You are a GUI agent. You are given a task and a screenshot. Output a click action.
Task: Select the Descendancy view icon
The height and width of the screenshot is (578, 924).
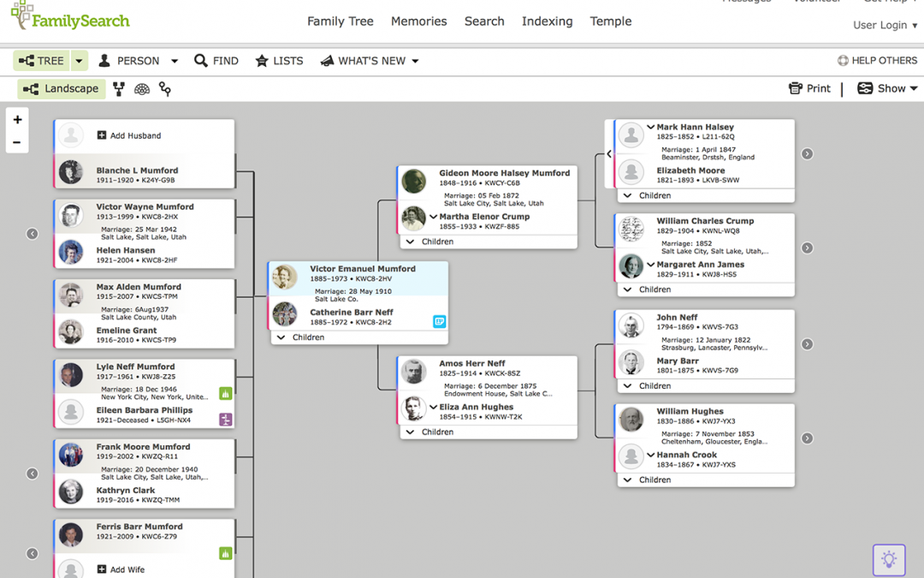[x=164, y=88]
